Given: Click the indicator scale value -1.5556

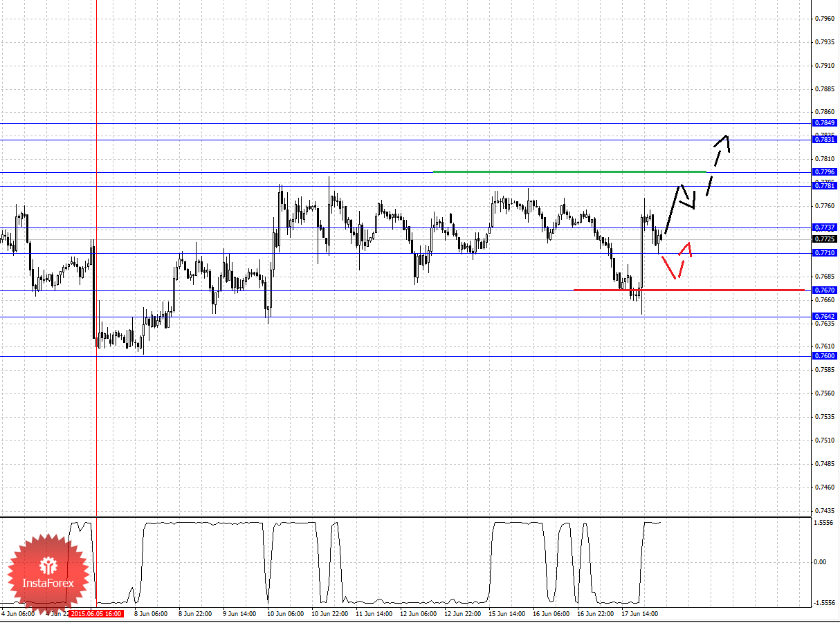Looking at the screenshot, I should [824, 602].
